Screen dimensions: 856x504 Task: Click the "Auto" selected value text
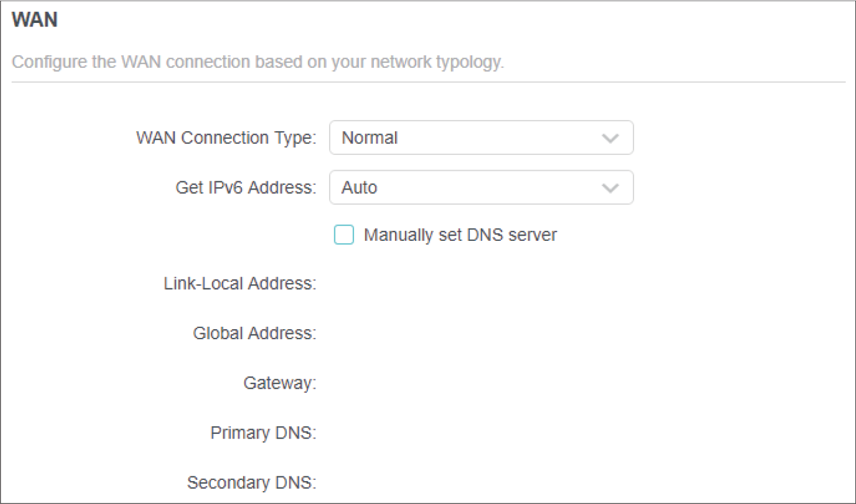pos(359,188)
